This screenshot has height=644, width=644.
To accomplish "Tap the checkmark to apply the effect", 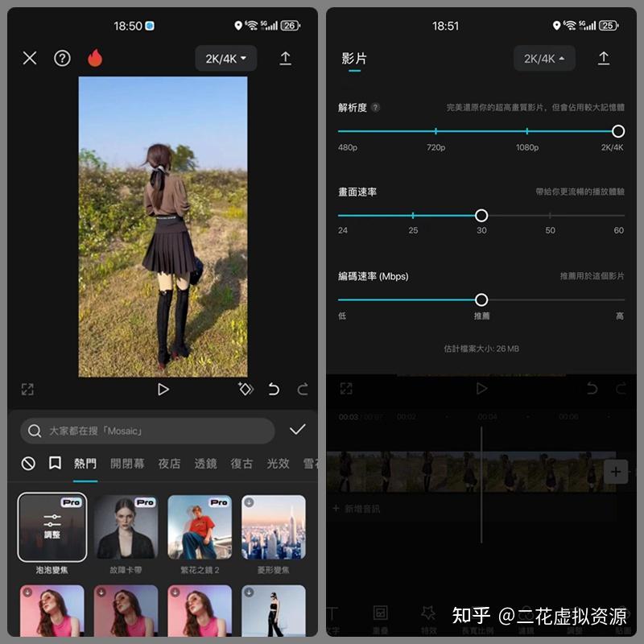I will click(x=298, y=431).
